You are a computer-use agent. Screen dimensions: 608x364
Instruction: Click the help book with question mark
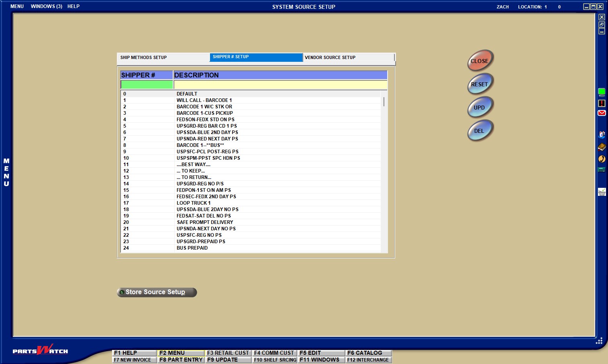tap(602, 147)
